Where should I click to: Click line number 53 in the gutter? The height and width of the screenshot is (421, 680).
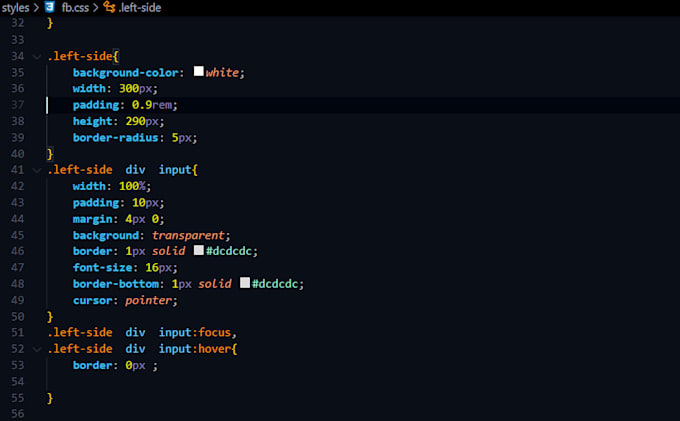18,366
